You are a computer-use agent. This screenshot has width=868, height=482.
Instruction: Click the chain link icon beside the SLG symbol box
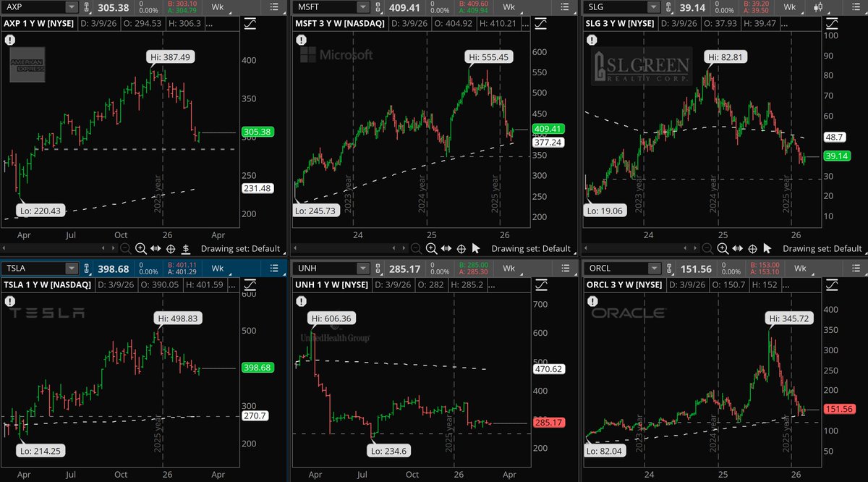coord(668,7)
